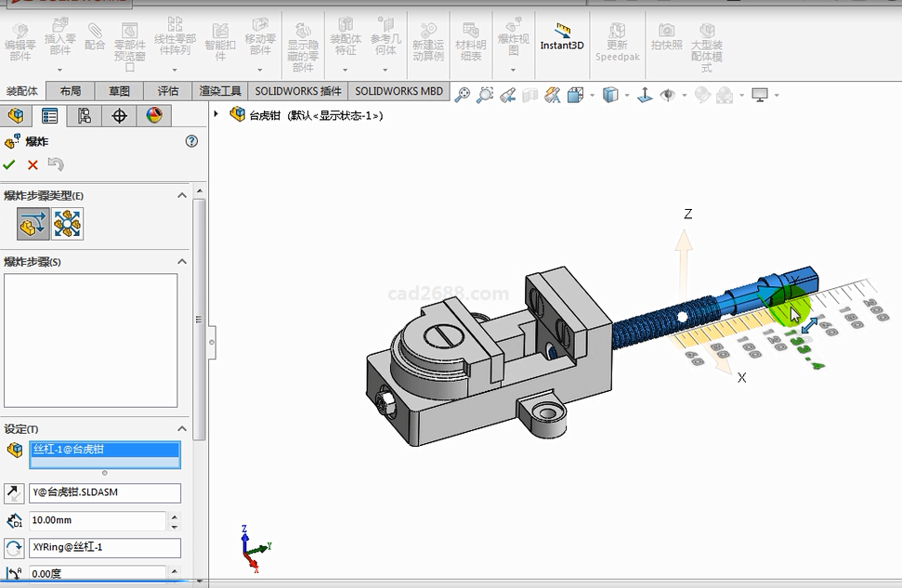Switch to the SOLIDWORKS MBD tab
Viewport: 902px width, 588px height.
click(399, 91)
